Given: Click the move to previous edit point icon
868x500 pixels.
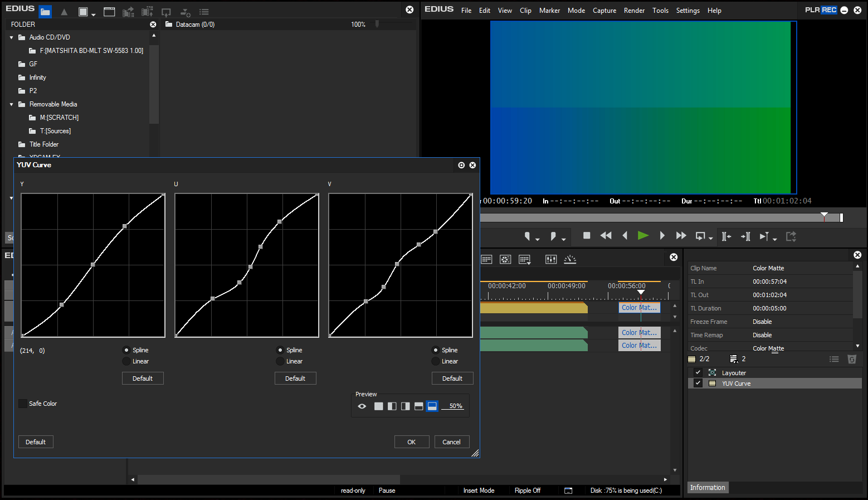Looking at the screenshot, I should coord(726,236).
